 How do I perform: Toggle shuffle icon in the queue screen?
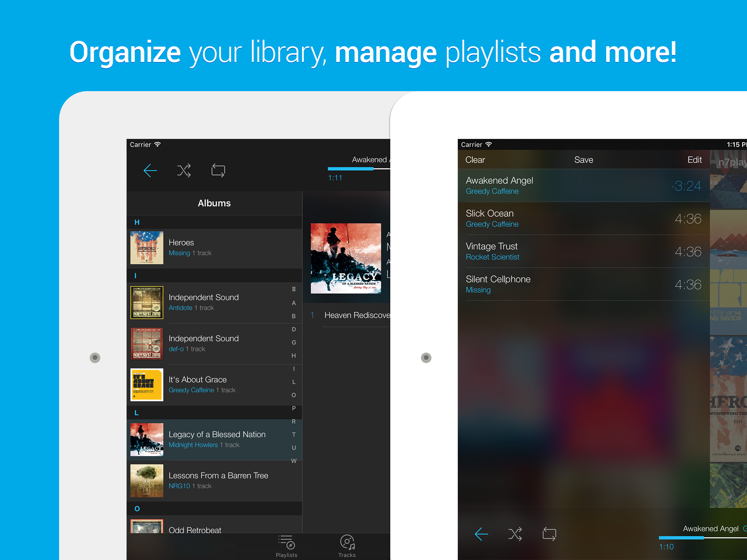click(x=515, y=534)
